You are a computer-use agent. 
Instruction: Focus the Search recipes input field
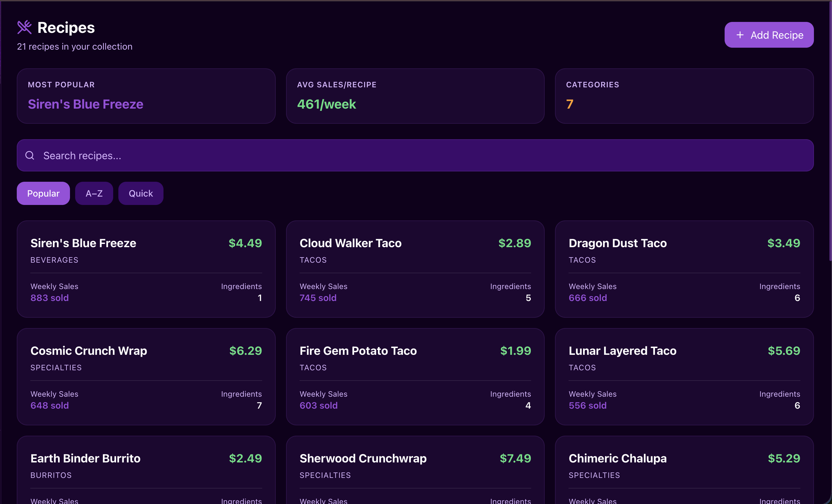(x=415, y=155)
